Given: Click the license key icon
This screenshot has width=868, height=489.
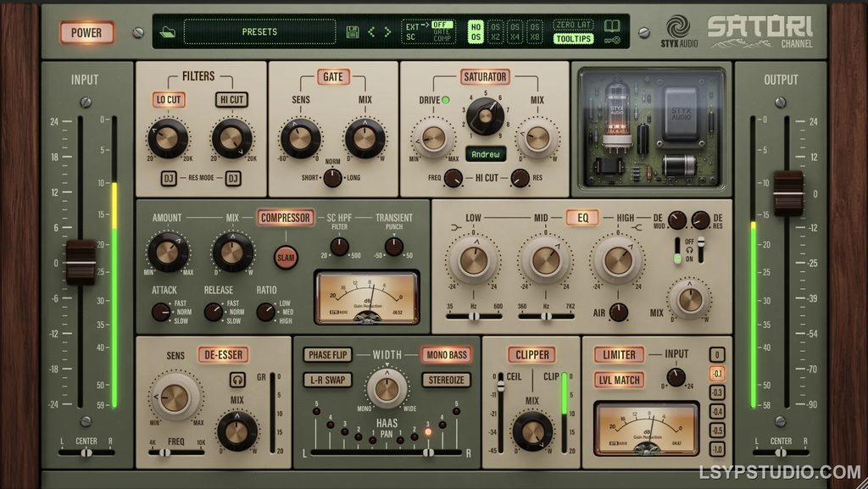Looking at the screenshot, I should 613,40.
